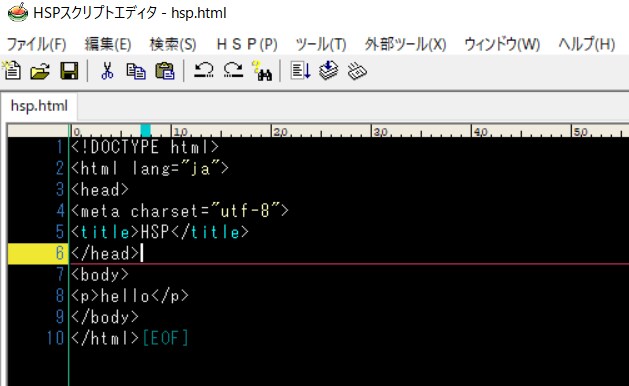629x386 pixels.
Task: Click the HSP app icon in title bar
Action: [18, 12]
